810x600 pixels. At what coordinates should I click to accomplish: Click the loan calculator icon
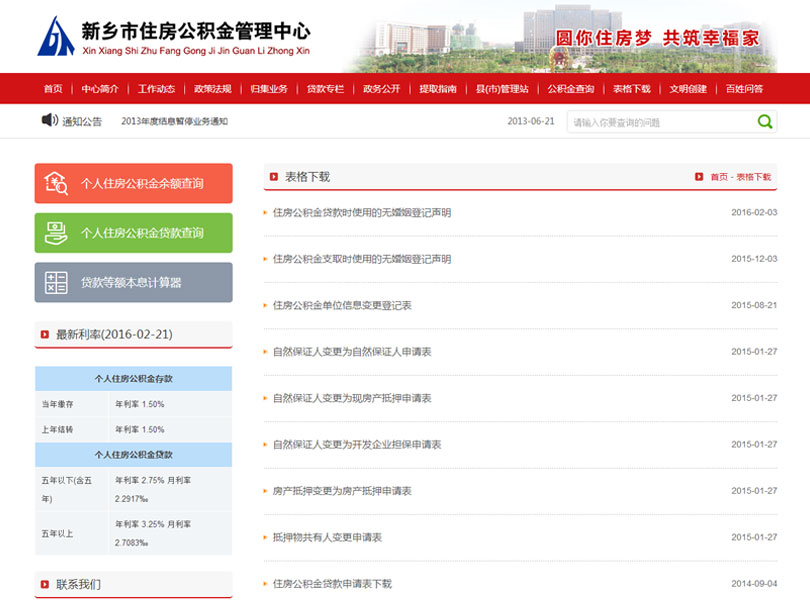click(x=56, y=283)
